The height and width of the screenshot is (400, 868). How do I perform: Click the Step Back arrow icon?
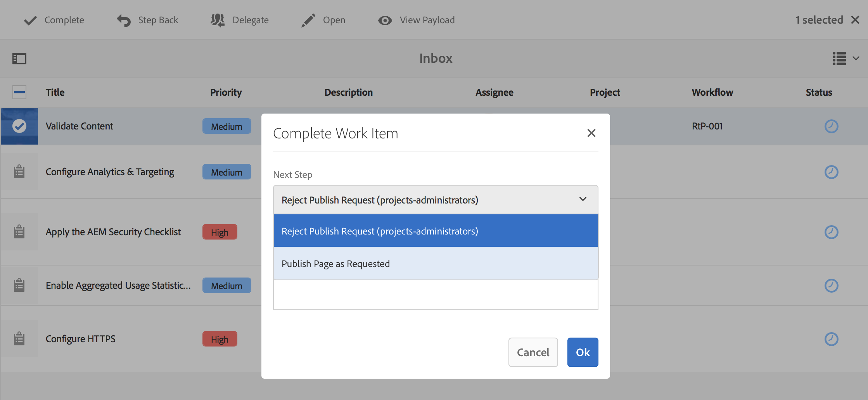coord(124,20)
